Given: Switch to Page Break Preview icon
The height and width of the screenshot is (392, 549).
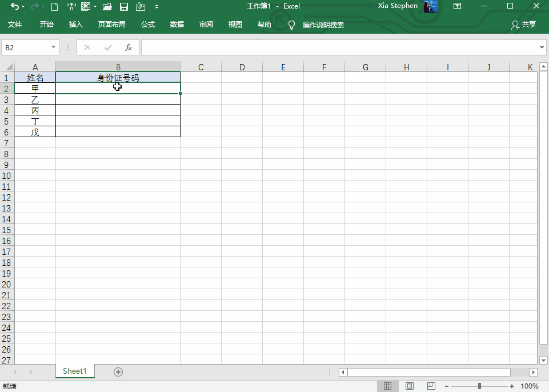Looking at the screenshot, I should coord(431,386).
